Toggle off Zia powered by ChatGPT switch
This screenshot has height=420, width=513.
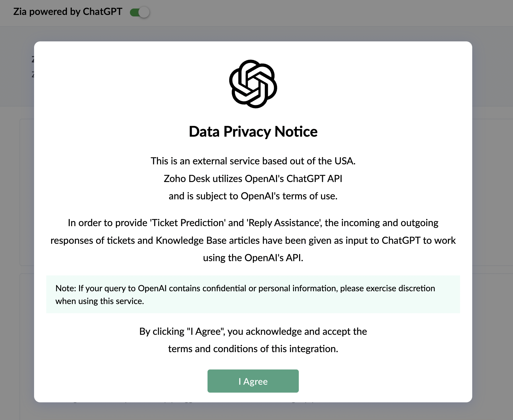click(140, 12)
